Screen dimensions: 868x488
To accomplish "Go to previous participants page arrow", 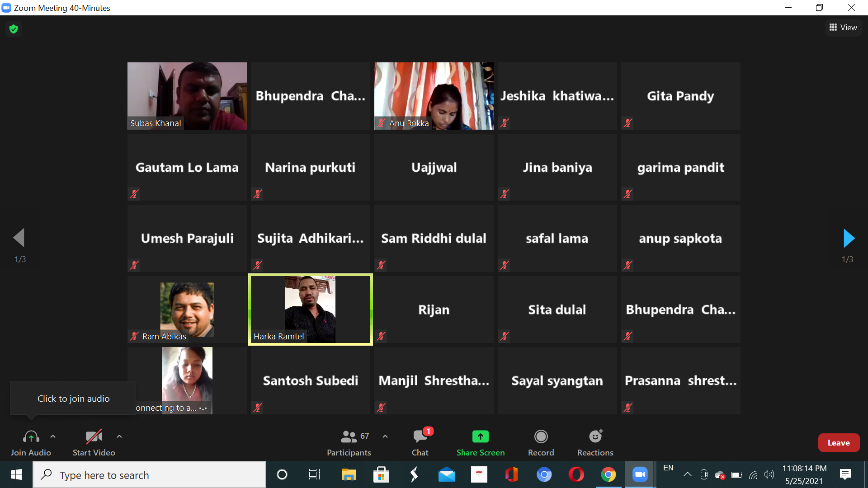I will click(19, 238).
